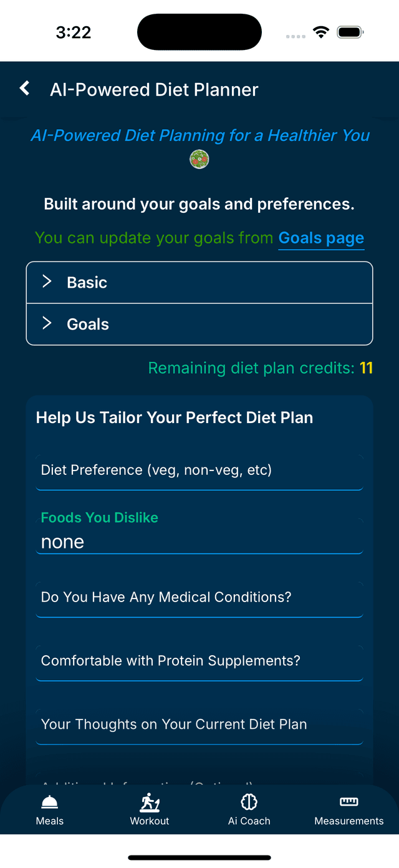Expand the Basic section
Viewport: 399px width, 868px height.
click(199, 281)
